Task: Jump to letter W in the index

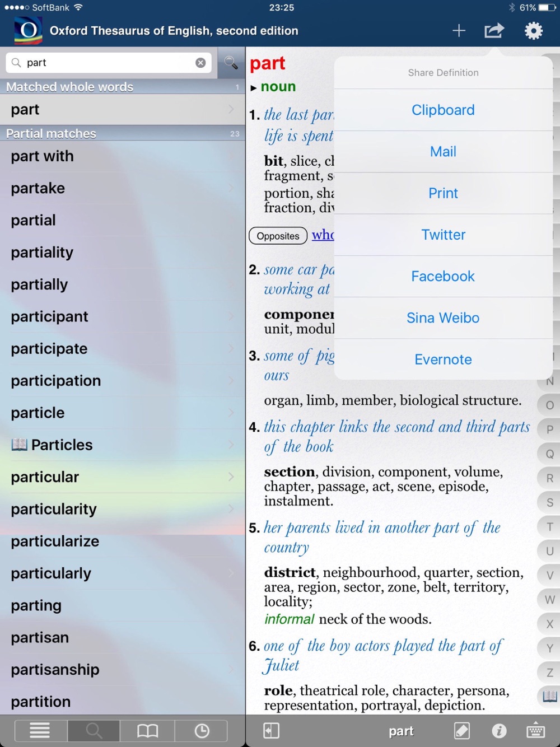Action: [x=550, y=600]
